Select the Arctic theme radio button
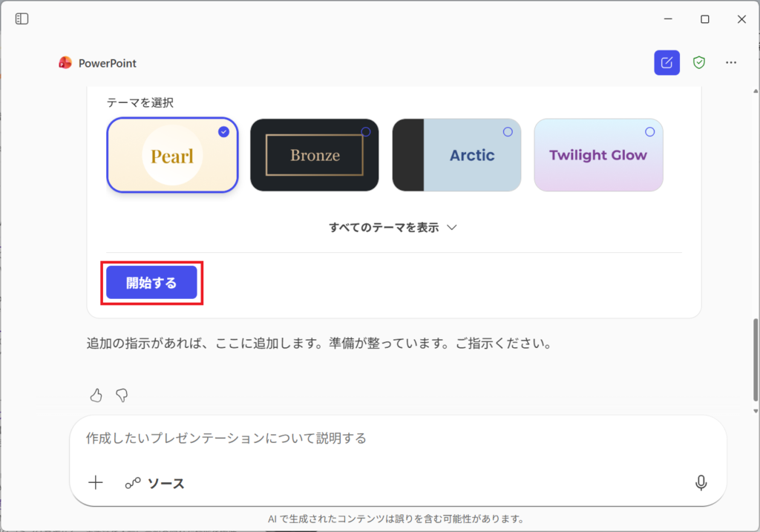760x532 pixels. (508, 131)
